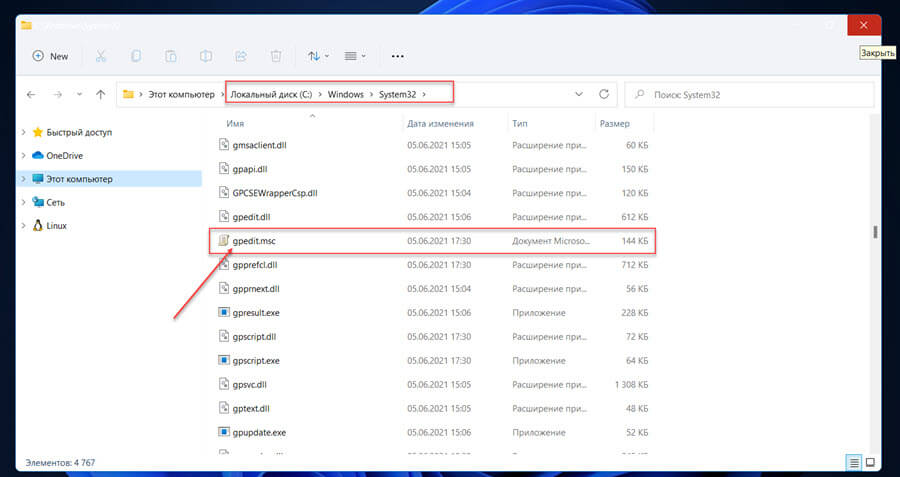Select the gmsaclient.dll file

pyautogui.click(x=259, y=145)
